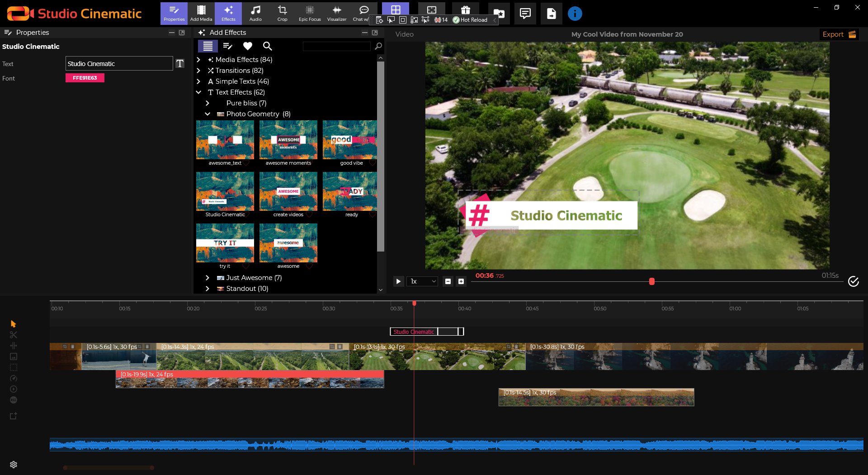Select the Transitions (82) tree item
This screenshot has height=475, width=868.
pos(239,71)
